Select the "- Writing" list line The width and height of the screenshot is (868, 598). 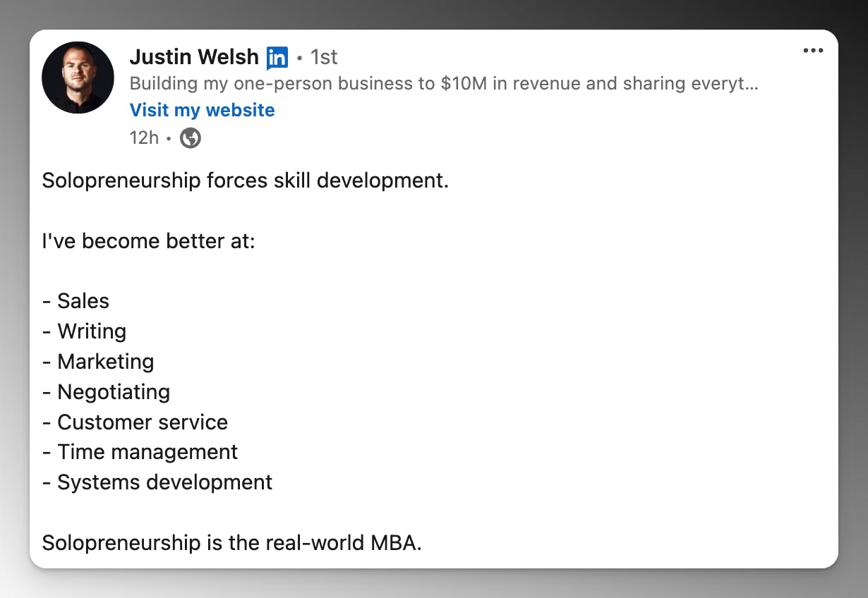(x=85, y=331)
